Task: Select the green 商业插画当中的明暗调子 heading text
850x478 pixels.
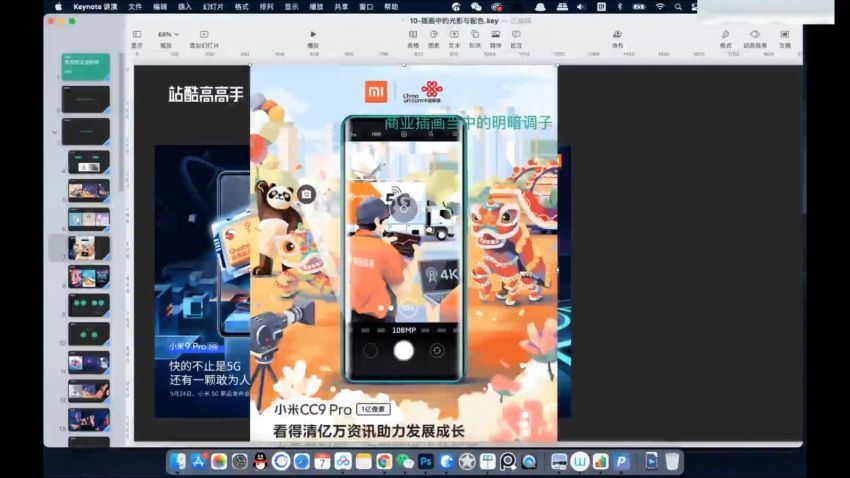Action: 467,123
